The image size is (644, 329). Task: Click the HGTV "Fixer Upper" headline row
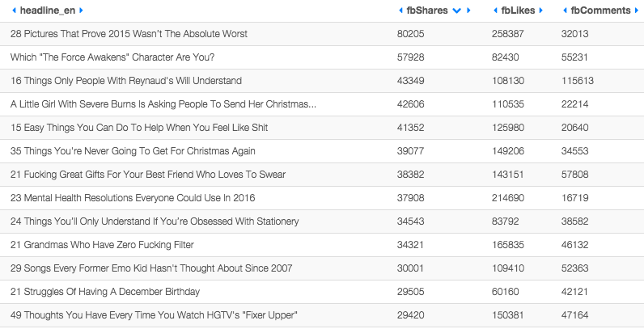click(154, 314)
